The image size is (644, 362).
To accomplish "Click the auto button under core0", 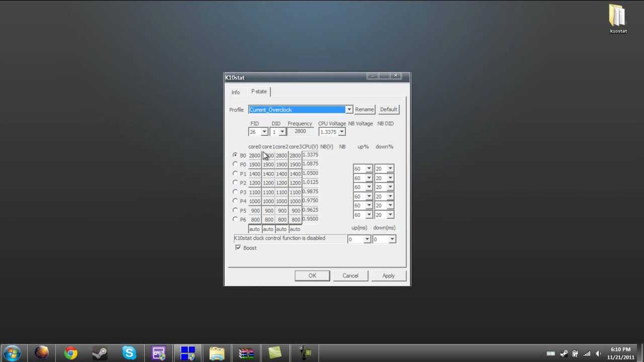I will 255,229.
